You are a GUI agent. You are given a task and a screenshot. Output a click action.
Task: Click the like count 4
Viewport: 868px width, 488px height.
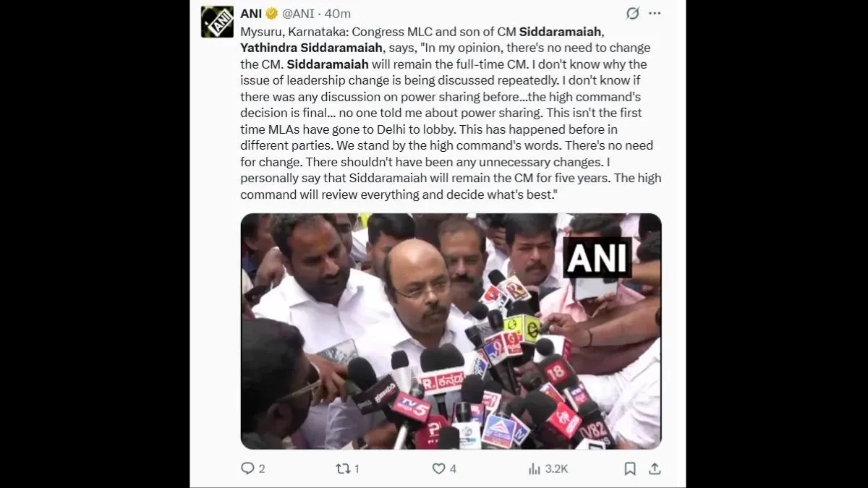(x=453, y=468)
